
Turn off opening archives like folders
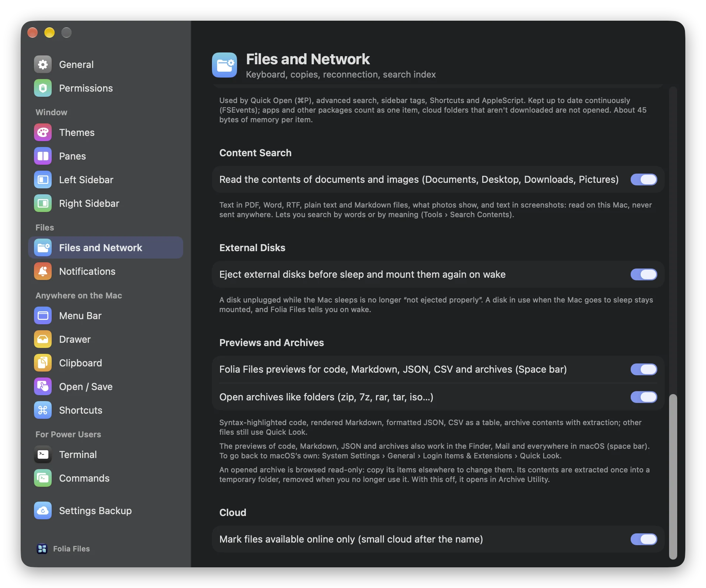click(644, 397)
